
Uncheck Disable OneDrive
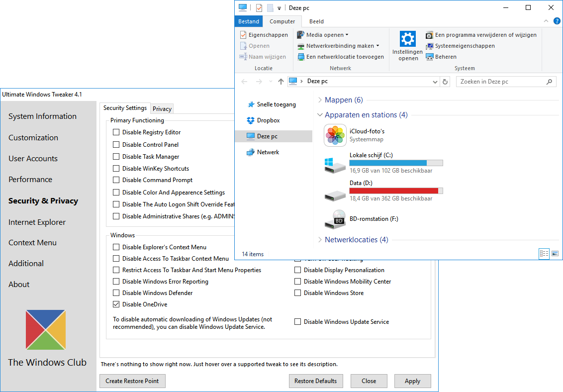[x=116, y=304]
